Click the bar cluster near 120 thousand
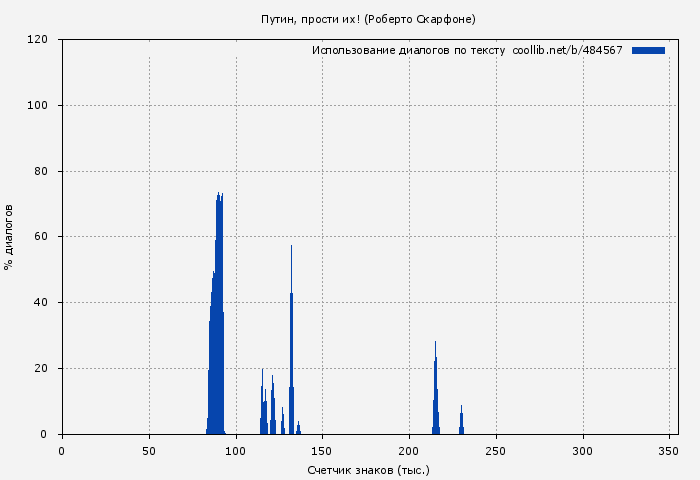This screenshot has width=700, height=480. point(272,410)
